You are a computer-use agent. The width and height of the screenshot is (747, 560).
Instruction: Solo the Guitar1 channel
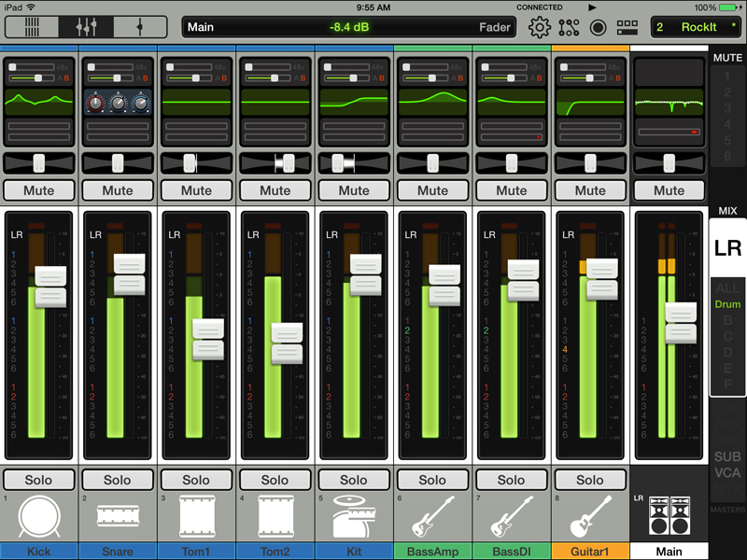click(590, 479)
